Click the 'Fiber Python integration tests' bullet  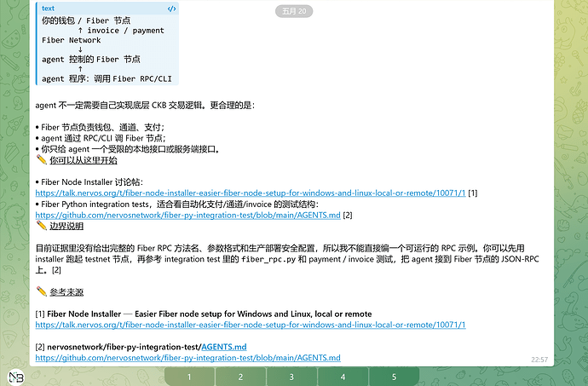pyautogui.click(x=177, y=205)
